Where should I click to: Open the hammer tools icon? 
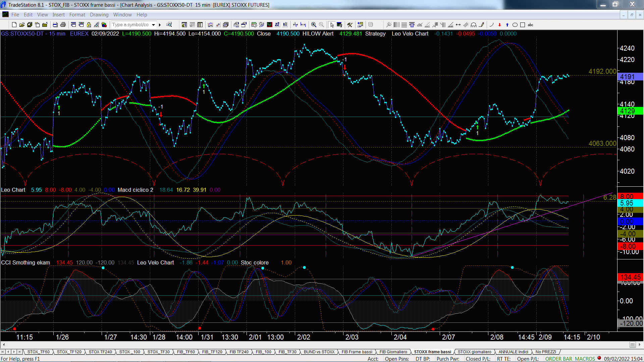click(350, 25)
